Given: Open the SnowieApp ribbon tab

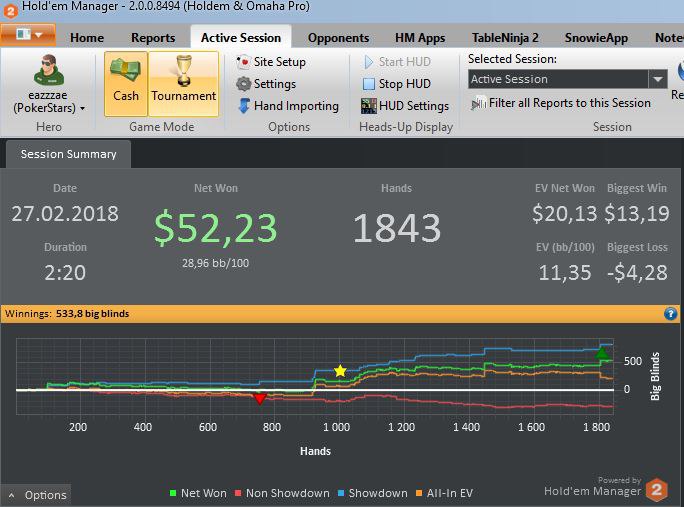Looking at the screenshot, I should (x=596, y=38).
